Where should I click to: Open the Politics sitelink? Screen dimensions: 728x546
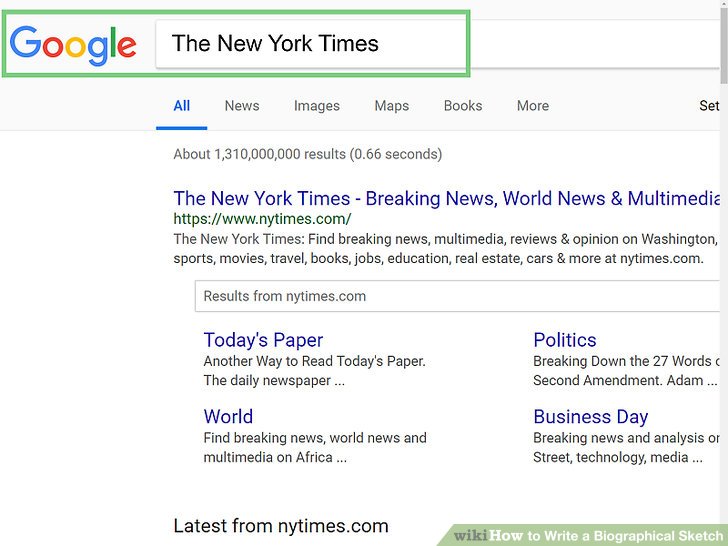(x=564, y=340)
